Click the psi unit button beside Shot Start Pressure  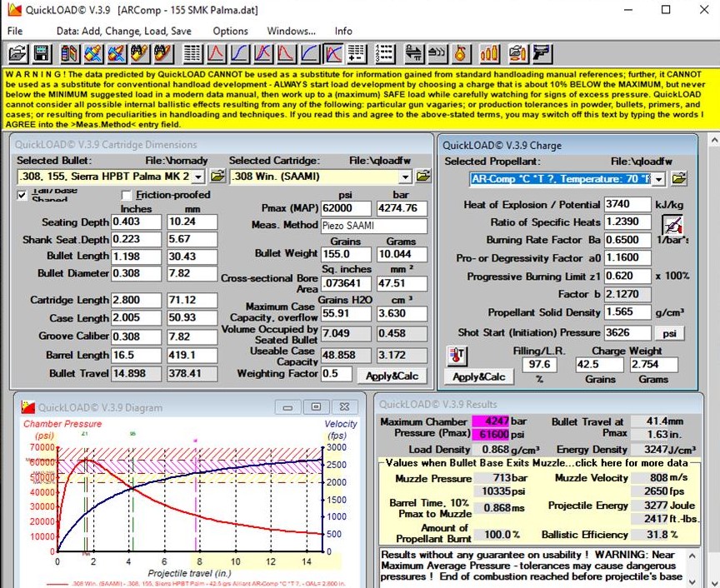point(669,333)
